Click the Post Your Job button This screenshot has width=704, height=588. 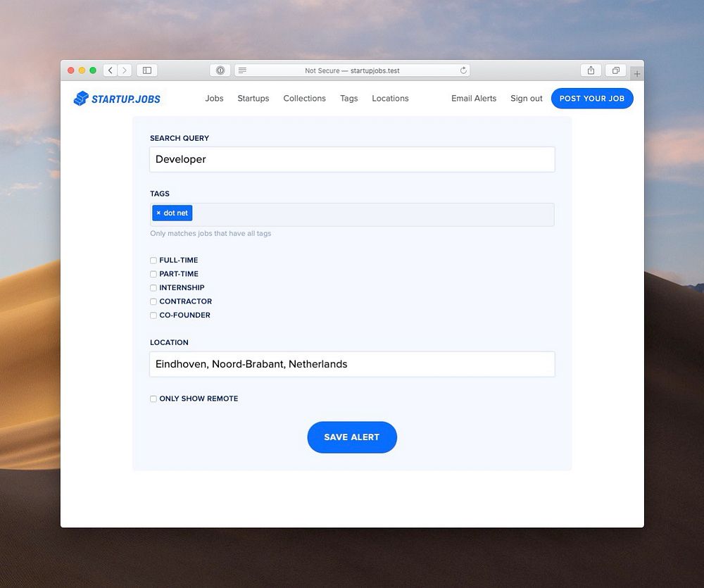592,99
